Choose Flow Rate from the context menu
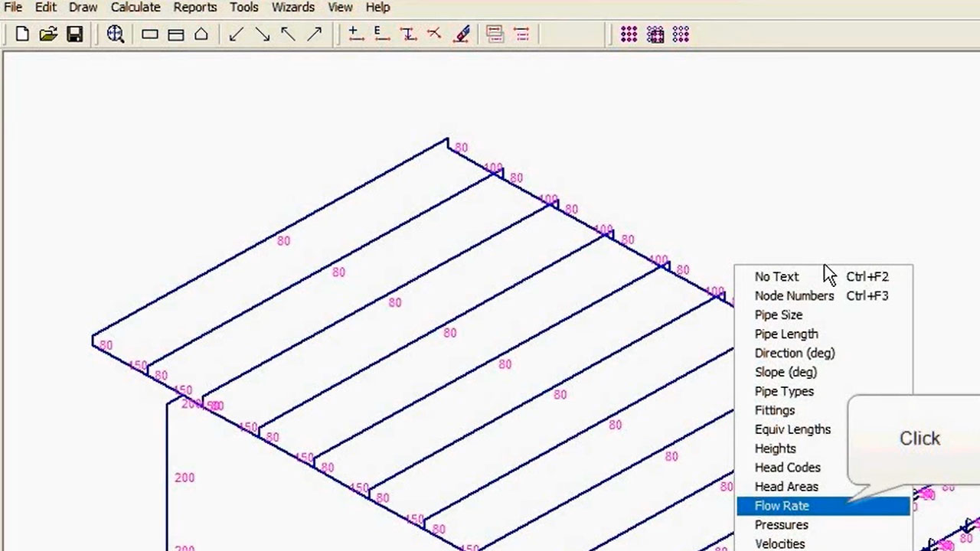This screenshot has height=551, width=980. (x=782, y=506)
